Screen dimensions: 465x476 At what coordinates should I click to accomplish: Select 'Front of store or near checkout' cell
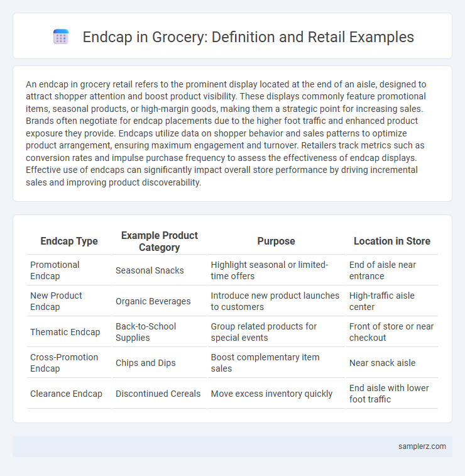click(392, 332)
